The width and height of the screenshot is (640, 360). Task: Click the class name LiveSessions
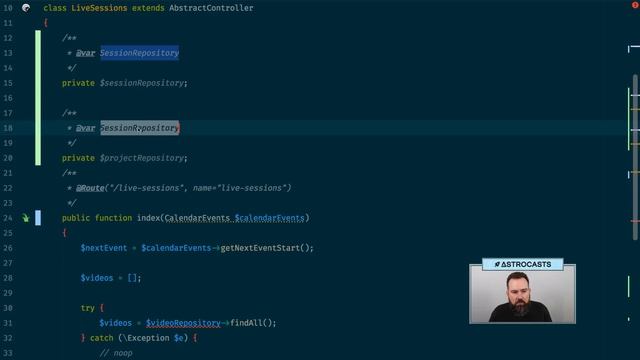click(99, 8)
